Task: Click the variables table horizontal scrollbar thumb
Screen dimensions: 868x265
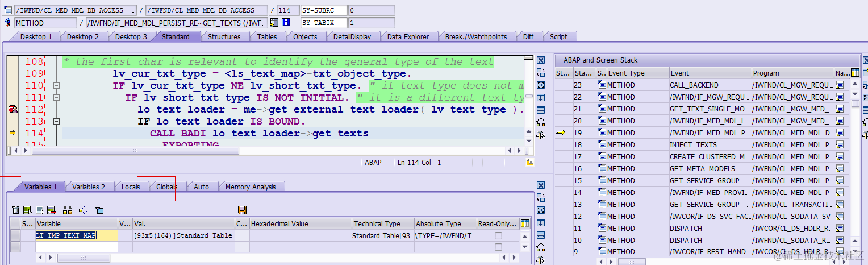Action: click(x=84, y=258)
